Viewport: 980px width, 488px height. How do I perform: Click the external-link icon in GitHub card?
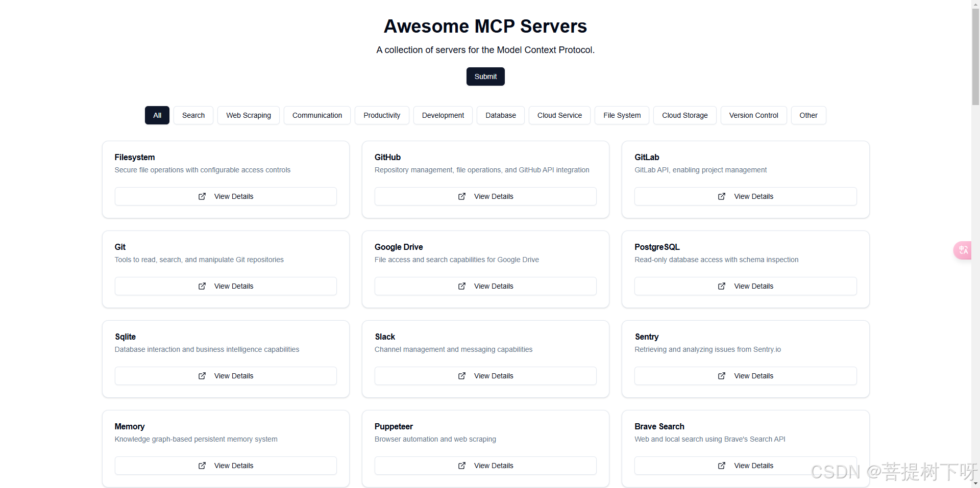click(462, 196)
